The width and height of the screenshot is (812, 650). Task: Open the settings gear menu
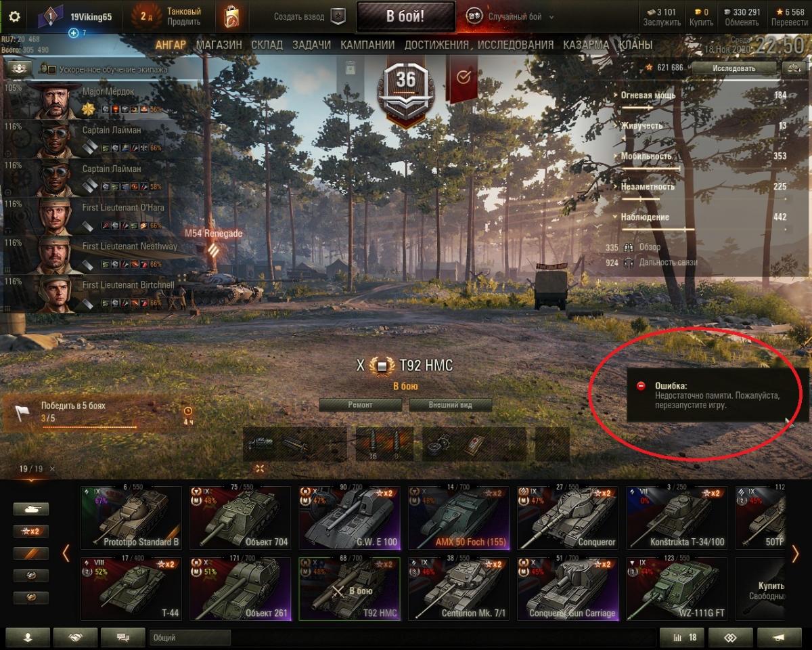coord(14,17)
